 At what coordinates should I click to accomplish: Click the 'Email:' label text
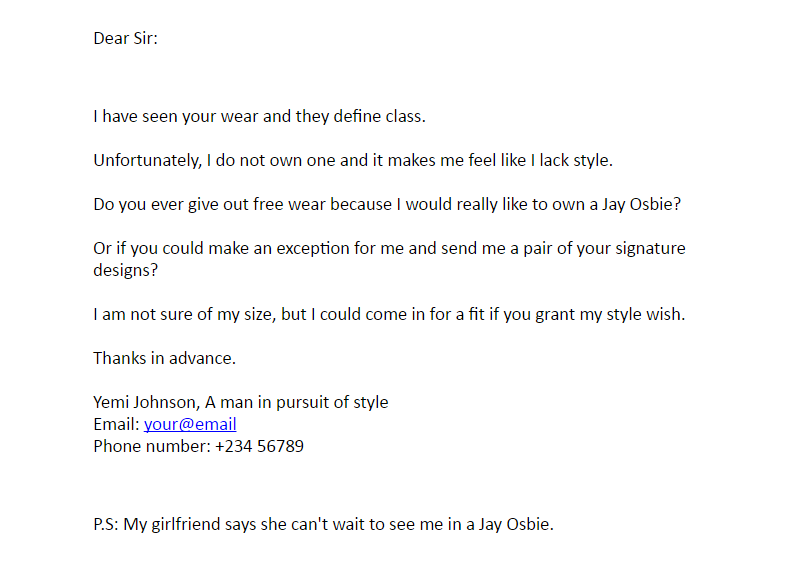(116, 424)
